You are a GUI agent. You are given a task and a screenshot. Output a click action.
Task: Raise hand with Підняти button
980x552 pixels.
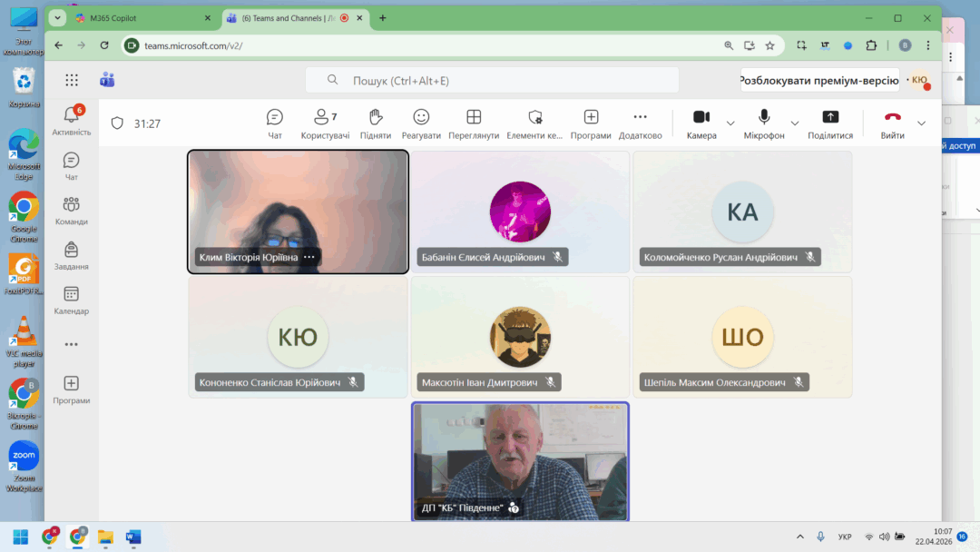click(x=375, y=123)
